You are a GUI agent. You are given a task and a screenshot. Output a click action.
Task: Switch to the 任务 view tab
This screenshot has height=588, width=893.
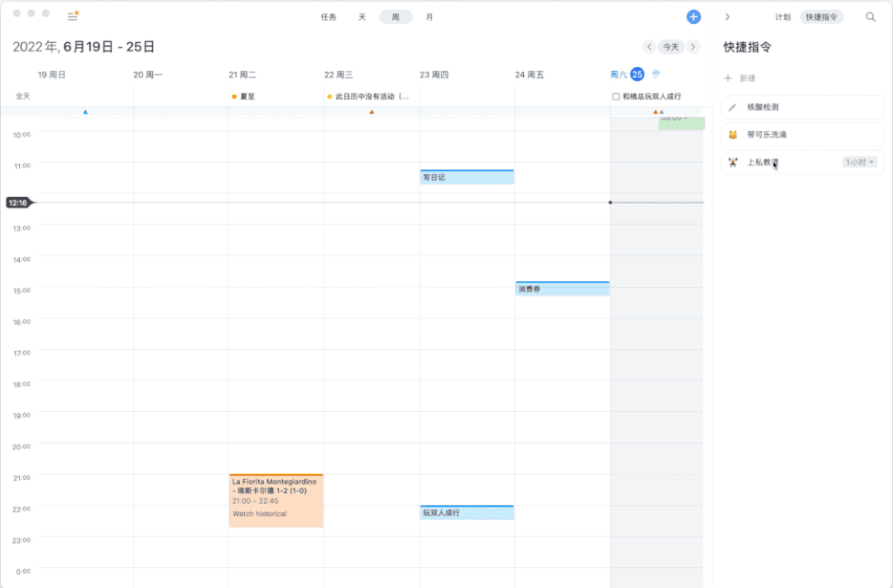point(329,17)
